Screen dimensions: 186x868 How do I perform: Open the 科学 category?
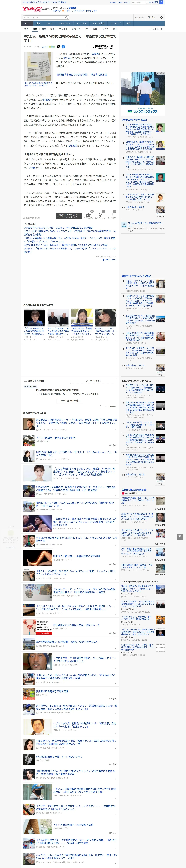click(95, 29)
